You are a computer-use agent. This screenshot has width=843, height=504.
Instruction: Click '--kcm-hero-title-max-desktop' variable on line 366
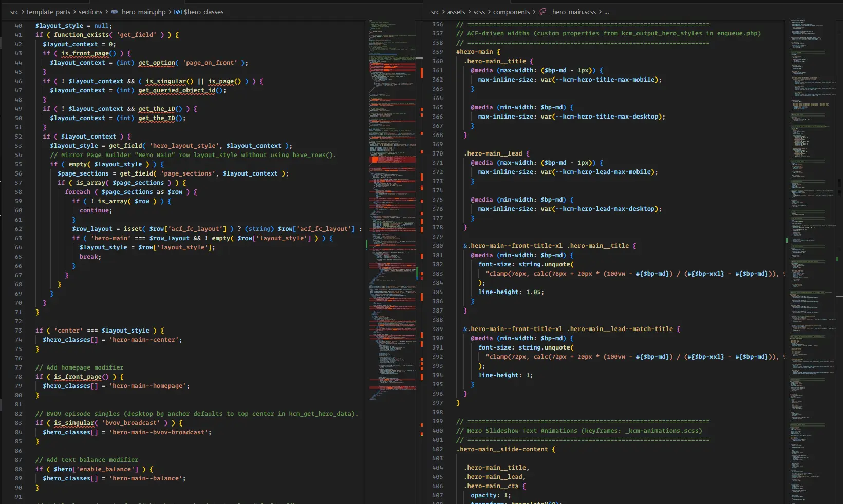tap(607, 117)
